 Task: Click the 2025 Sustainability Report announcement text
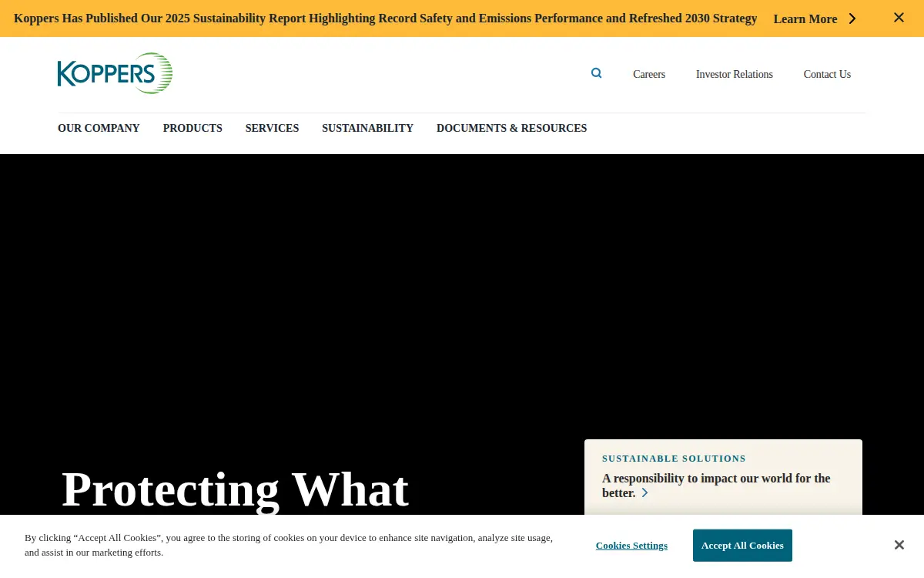(x=385, y=18)
